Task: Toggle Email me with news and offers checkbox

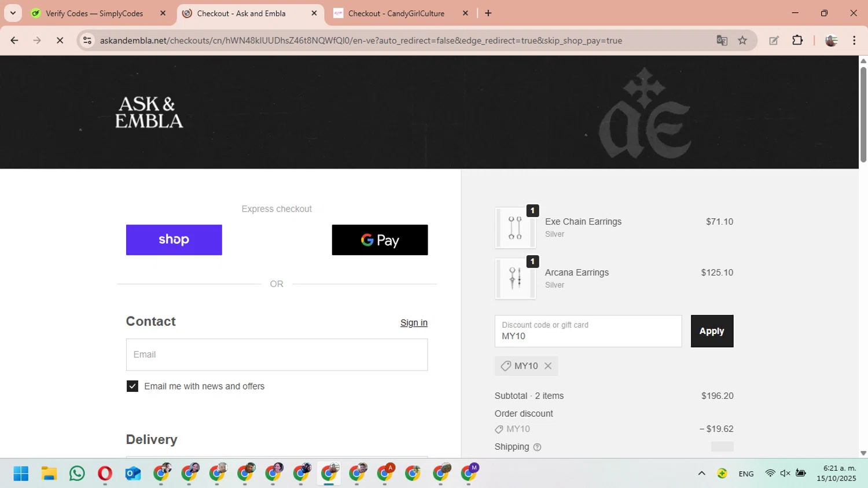Action: point(133,386)
